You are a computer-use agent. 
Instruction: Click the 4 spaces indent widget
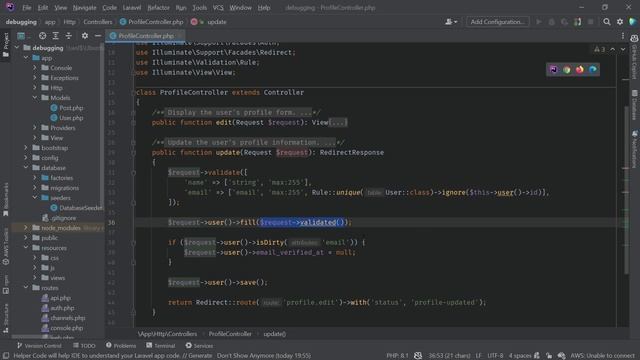520,356
